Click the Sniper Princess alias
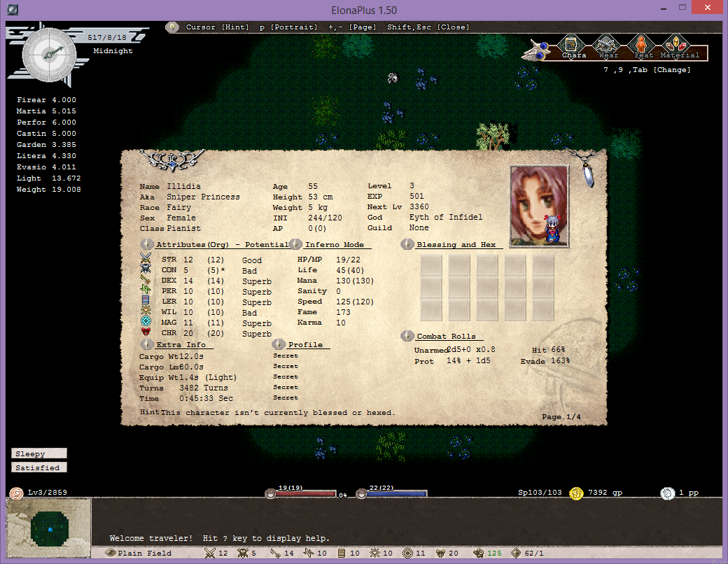 [x=204, y=197]
